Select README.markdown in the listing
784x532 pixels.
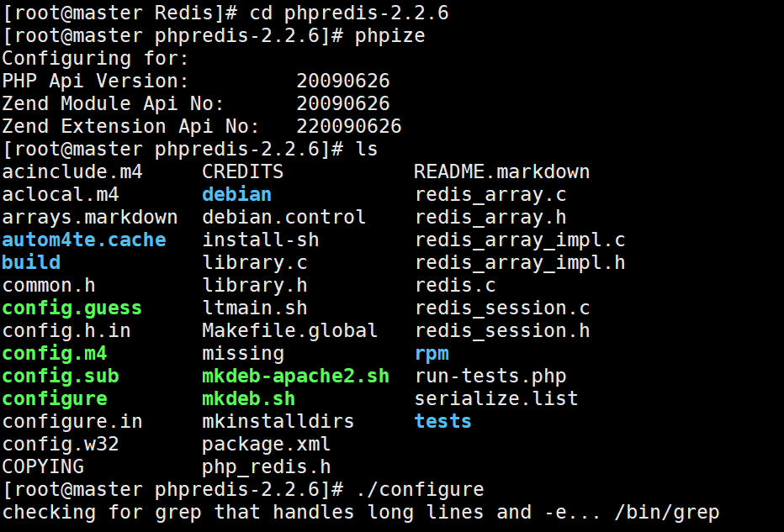(501, 171)
